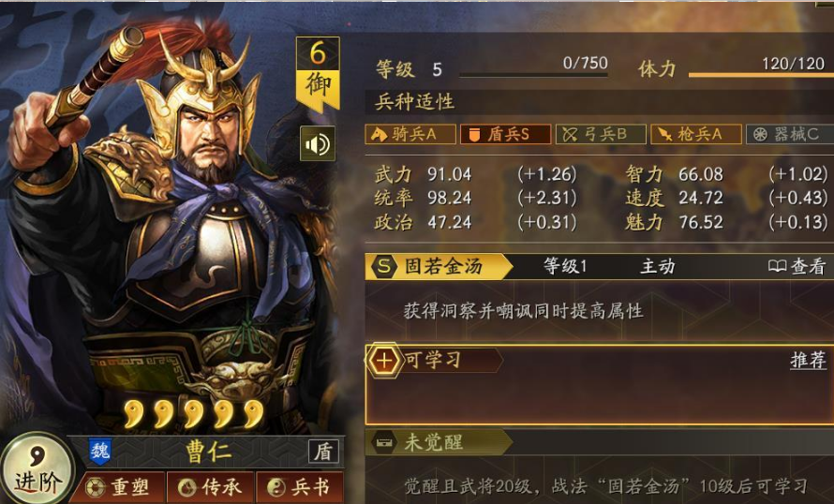The height and width of the screenshot is (504, 834).
Task: Open the 推荐 recommended skills link
Action: click(808, 360)
